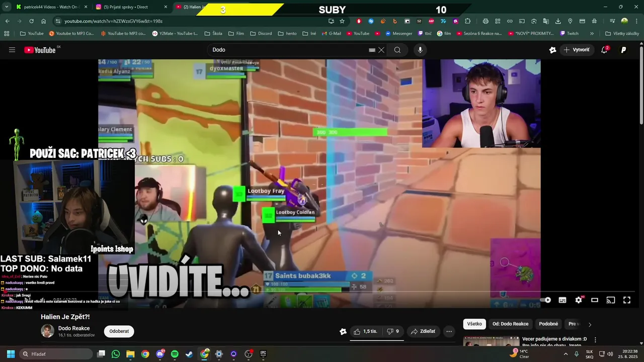The height and width of the screenshot is (362, 644).
Task: Open the Dodo Reakce channel avatar
Action: tap(47, 331)
